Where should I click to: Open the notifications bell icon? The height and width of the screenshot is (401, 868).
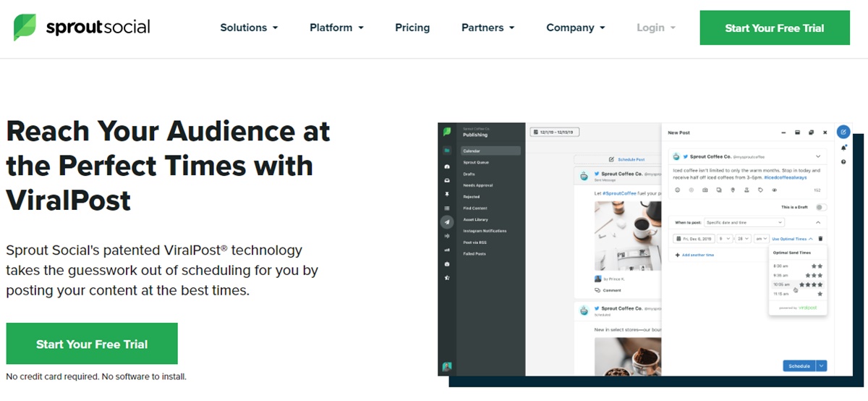coord(843,148)
